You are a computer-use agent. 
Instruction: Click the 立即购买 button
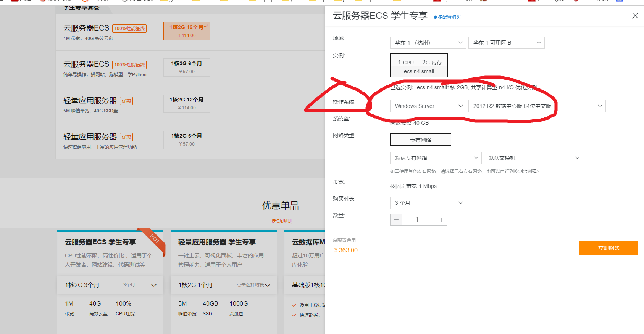[608, 248]
